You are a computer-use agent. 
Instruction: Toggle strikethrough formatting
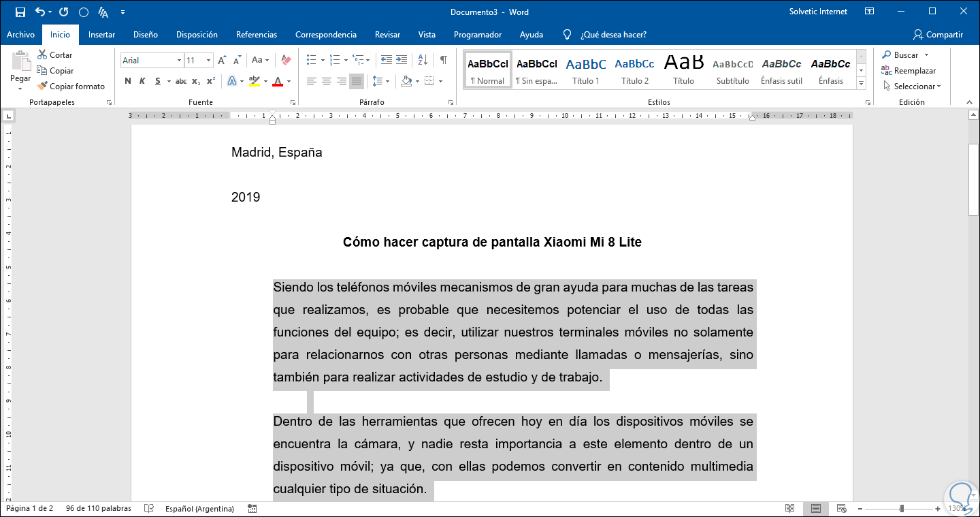(181, 81)
